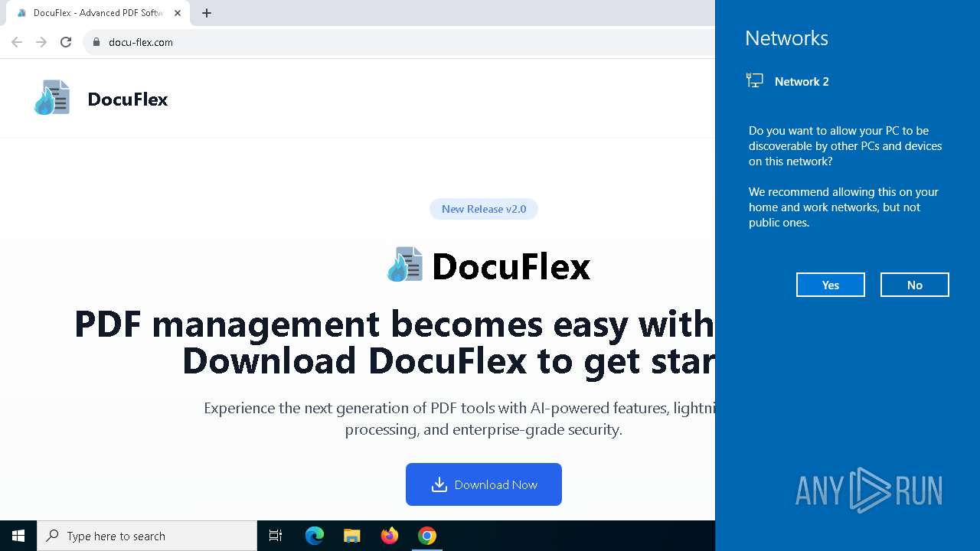Click the 'Experience the next generation' description

[459, 419]
